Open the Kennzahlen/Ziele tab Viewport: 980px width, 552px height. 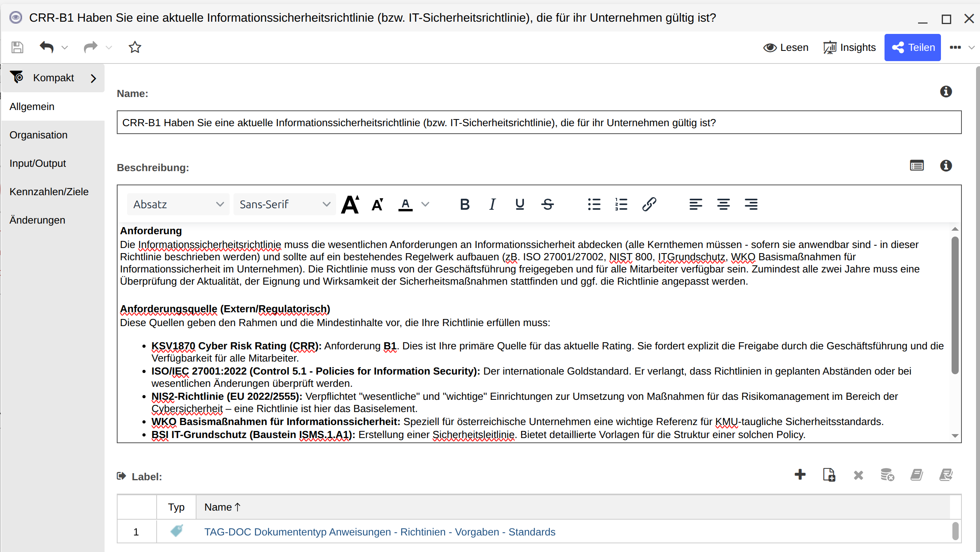[49, 192]
